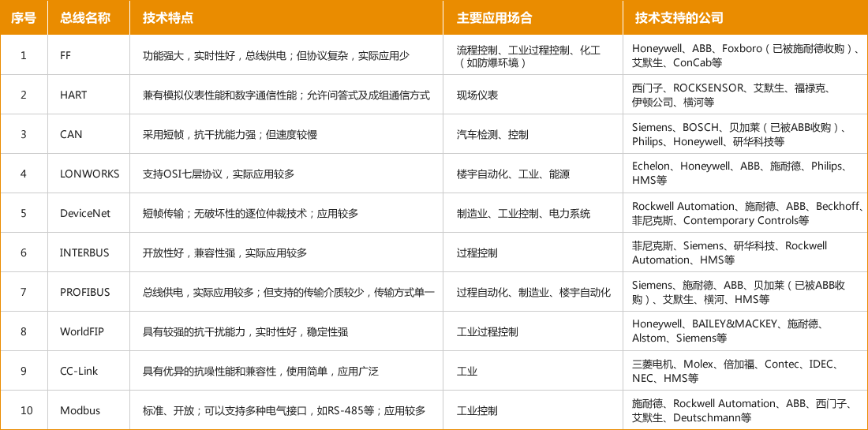Click the feature text 具有较强的抗干扰能力
The height and width of the screenshot is (430, 868).
point(194,331)
